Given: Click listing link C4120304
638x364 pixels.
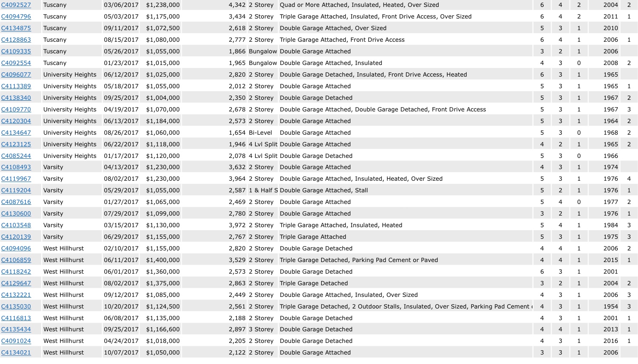Looking at the screenshot, I should [16, 121].
